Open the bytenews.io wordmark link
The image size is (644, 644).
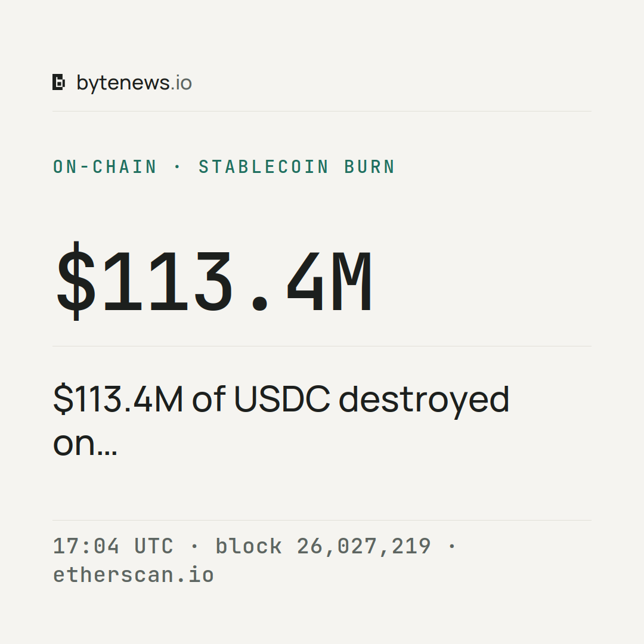(134, 83)
